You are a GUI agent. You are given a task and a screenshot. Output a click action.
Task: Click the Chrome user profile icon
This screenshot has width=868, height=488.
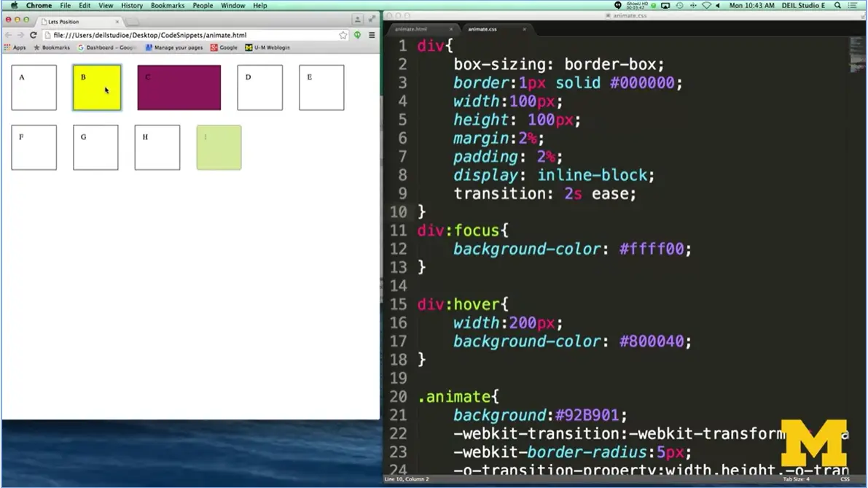[357, 20]
